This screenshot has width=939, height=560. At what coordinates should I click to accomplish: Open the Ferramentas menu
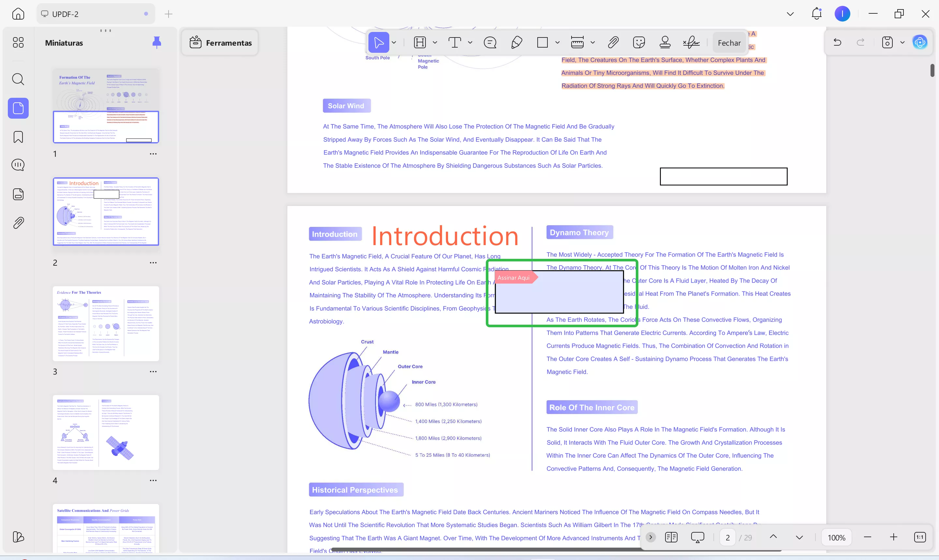pyautogui.click(x=220, y=42)
